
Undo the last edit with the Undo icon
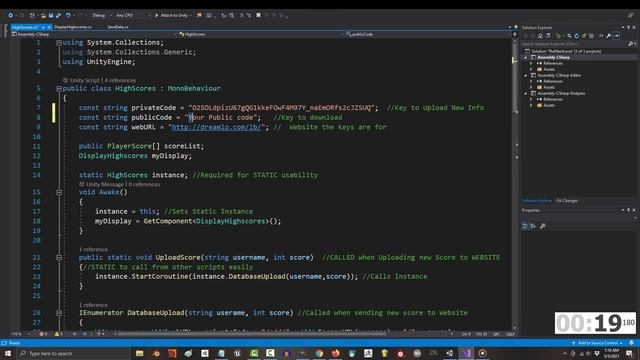point(68,15)
